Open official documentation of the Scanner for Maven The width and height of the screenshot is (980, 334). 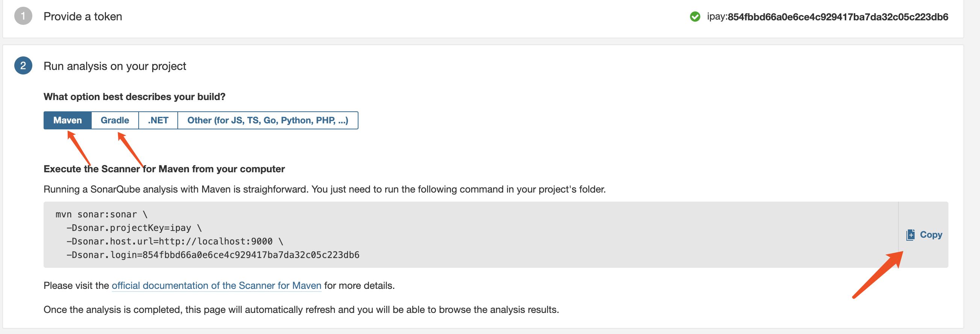[x=216, y=285]
